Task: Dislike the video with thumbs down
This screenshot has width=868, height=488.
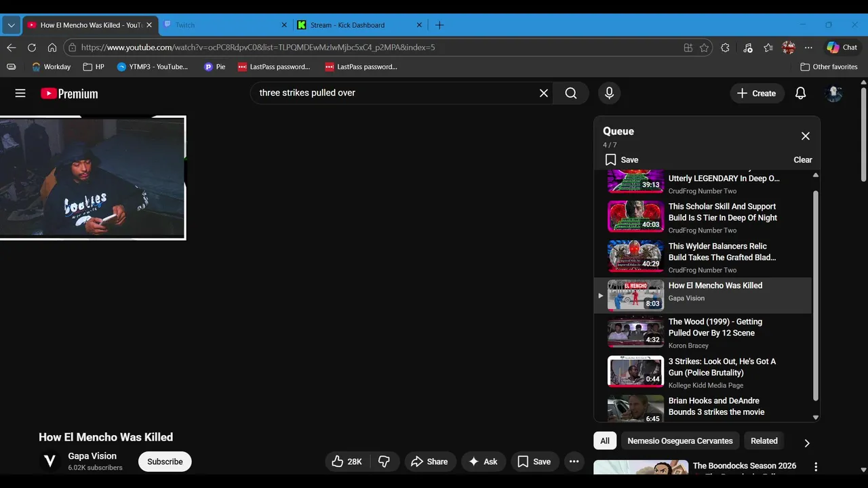Action: [384, 462]
